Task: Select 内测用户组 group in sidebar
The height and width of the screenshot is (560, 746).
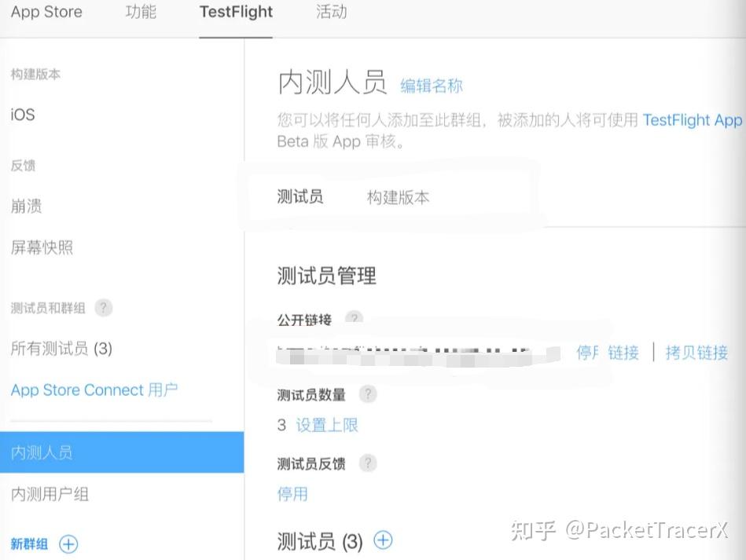Action: pyautogui.click(x=50, y=494)
